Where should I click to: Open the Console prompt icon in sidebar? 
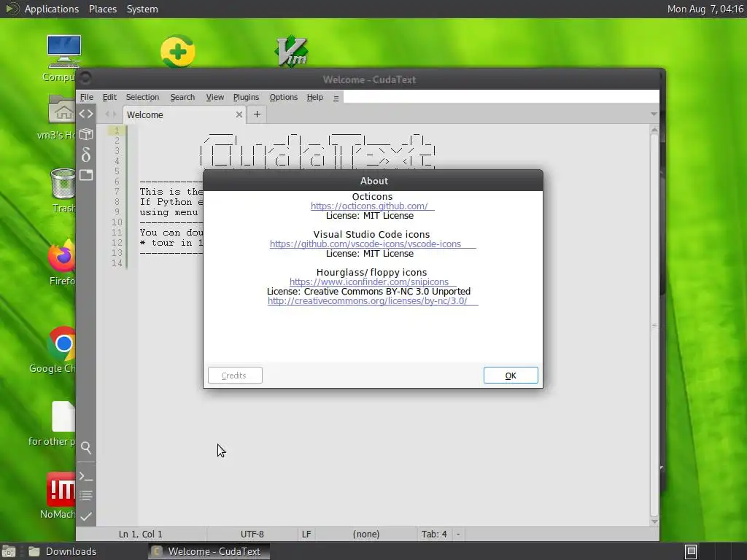[x=86, y=475]
